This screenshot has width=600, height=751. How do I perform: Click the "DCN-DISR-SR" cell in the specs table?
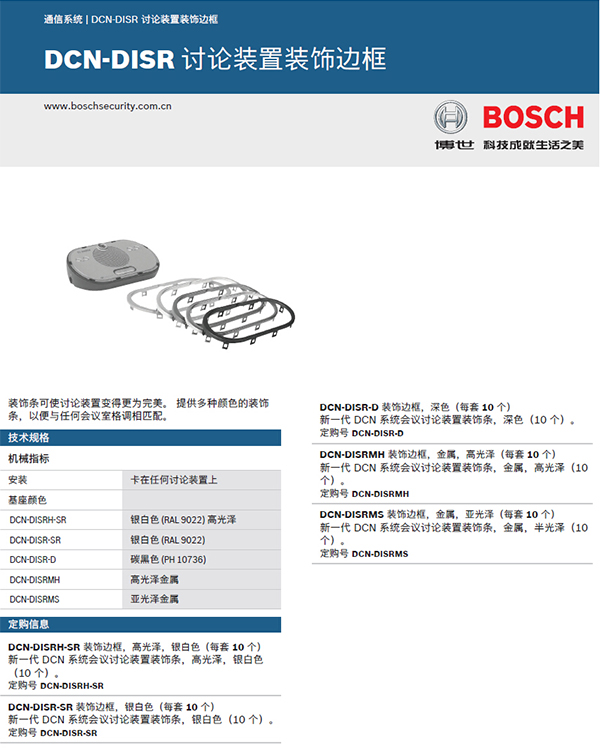(x=61, y=540)
